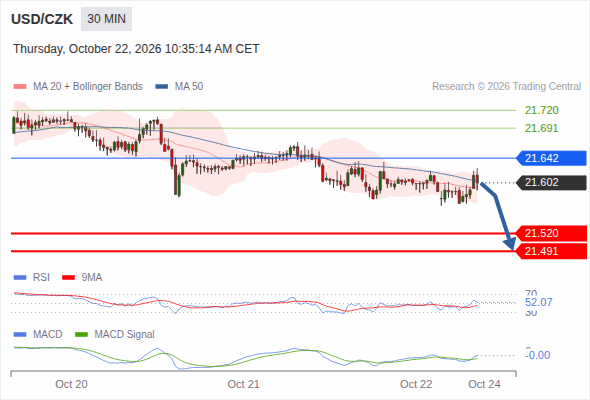590x400 pixels.
Task: Click the MACD value -0.00
Action: coord(538,355)
